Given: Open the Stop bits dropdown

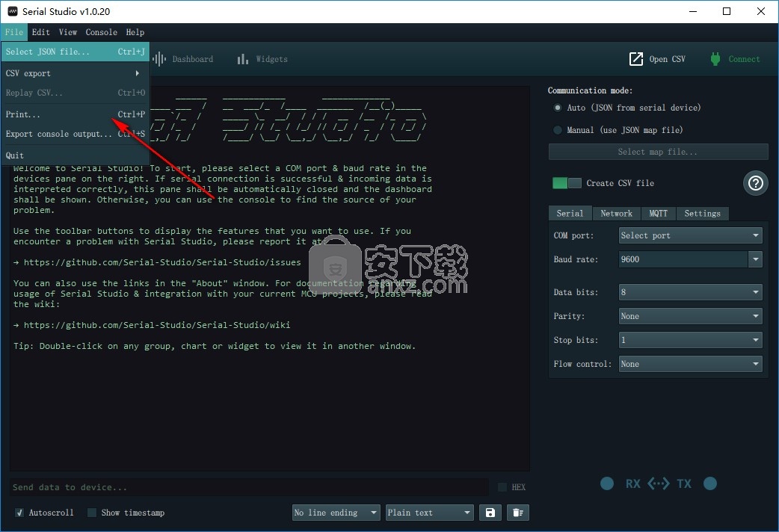Looking at the screenshot, I should point(690,340).
